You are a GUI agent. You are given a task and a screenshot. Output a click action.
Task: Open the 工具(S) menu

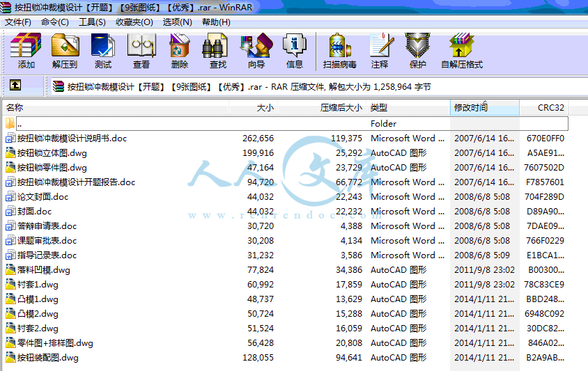pyautogui.click(x=92, y=22)
